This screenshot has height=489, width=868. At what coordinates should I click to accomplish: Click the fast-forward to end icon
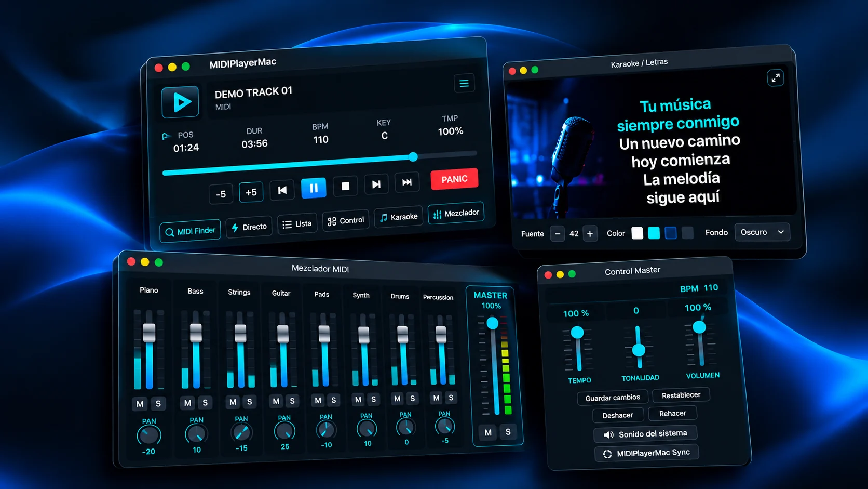(407, 182)
